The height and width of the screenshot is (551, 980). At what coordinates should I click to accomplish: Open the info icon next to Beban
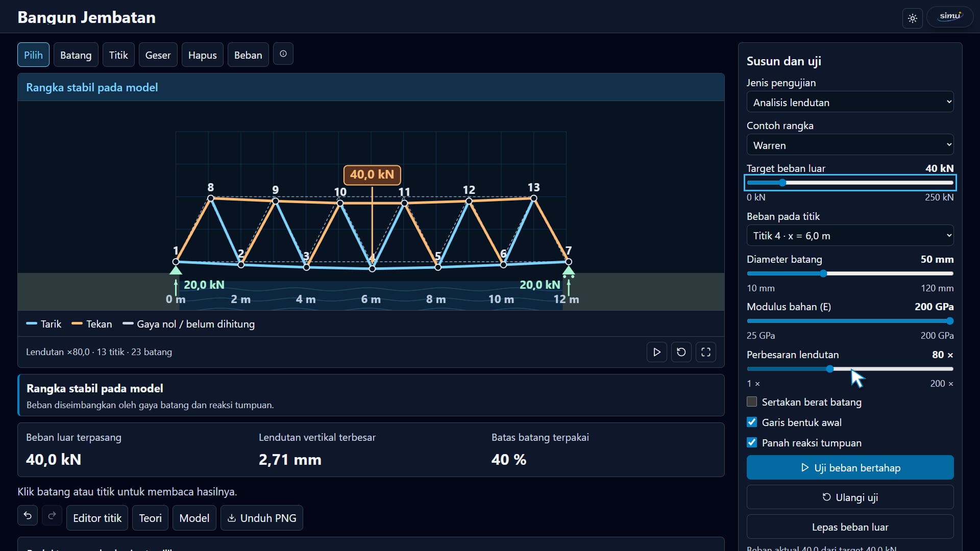coord(283,54)
